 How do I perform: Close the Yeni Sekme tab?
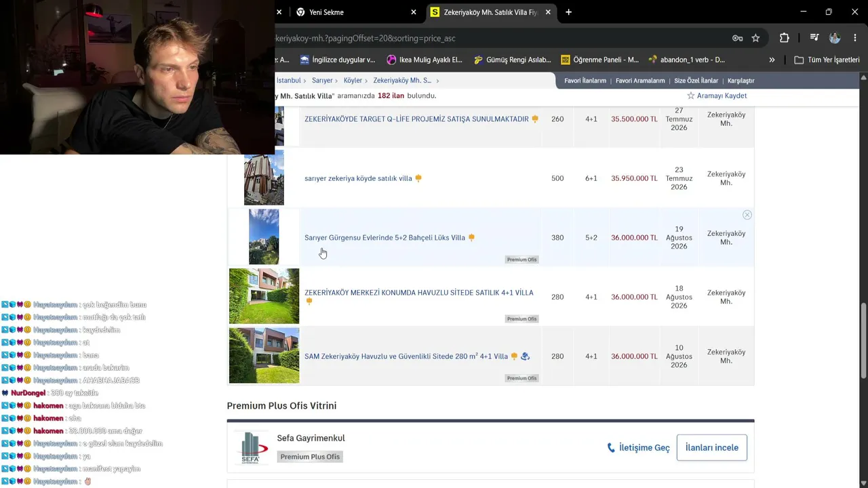(x=414, y=12)
